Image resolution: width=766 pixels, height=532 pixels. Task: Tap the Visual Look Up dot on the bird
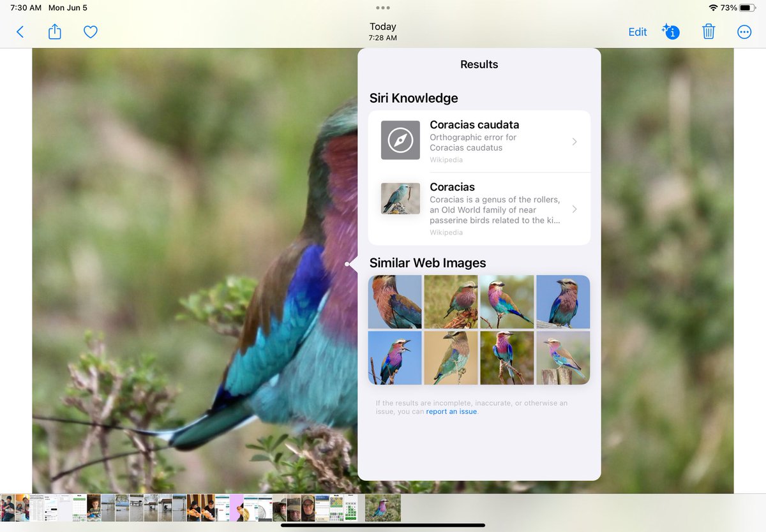pos(347,263)
